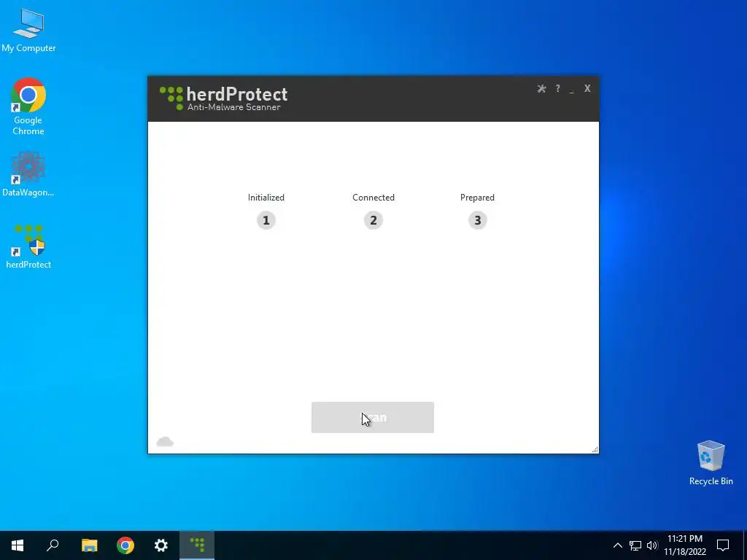Open Settings gear in taskbar
The width and height of the screenshot is (747, 560).
161,545
